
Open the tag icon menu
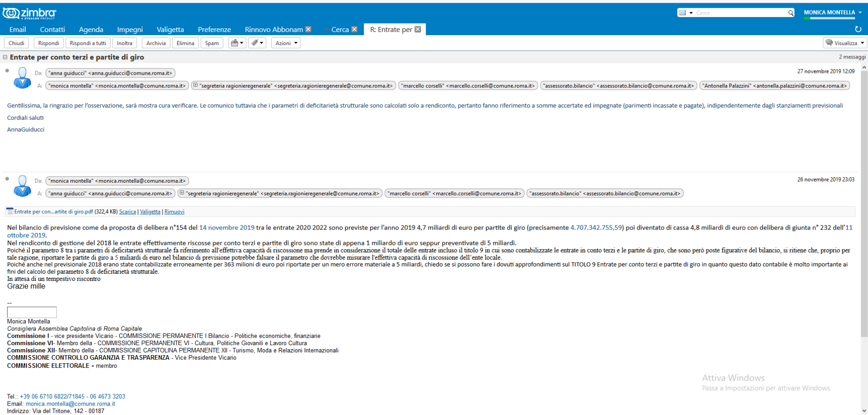coord(257,43)
